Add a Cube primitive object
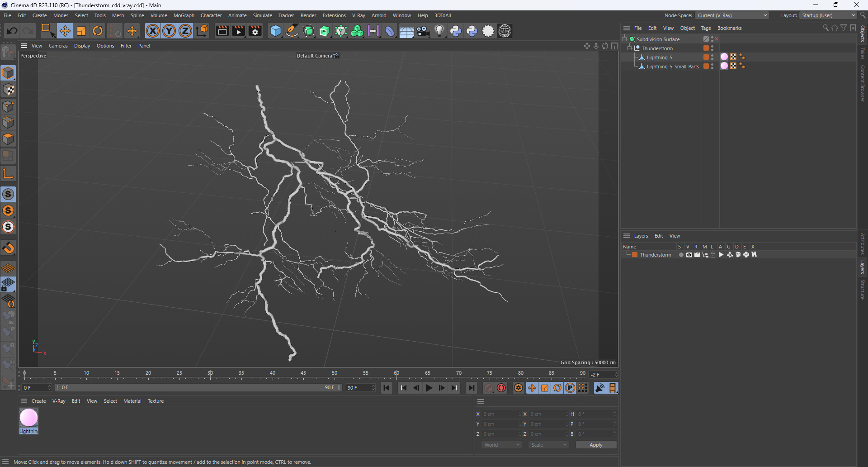Viewport: 868px width, 467px height. (x=275, y=31)
